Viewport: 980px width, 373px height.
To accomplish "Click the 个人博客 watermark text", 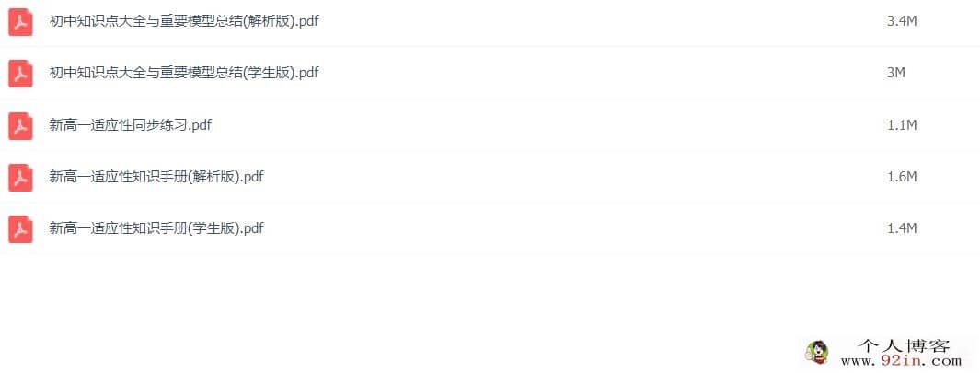I will tap(904, 345).
